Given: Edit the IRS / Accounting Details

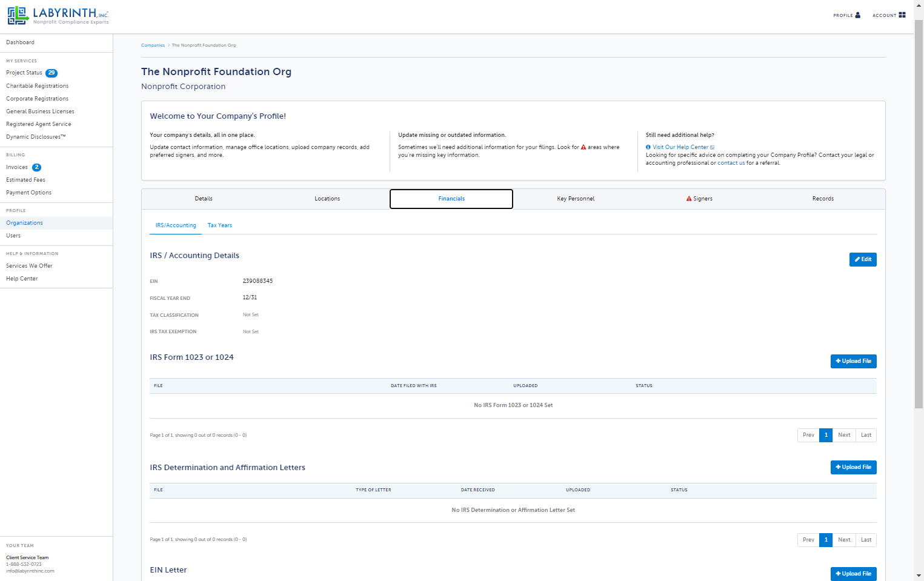Looking at the screenshot, I should pyautogui.click(x=863, y=259).
